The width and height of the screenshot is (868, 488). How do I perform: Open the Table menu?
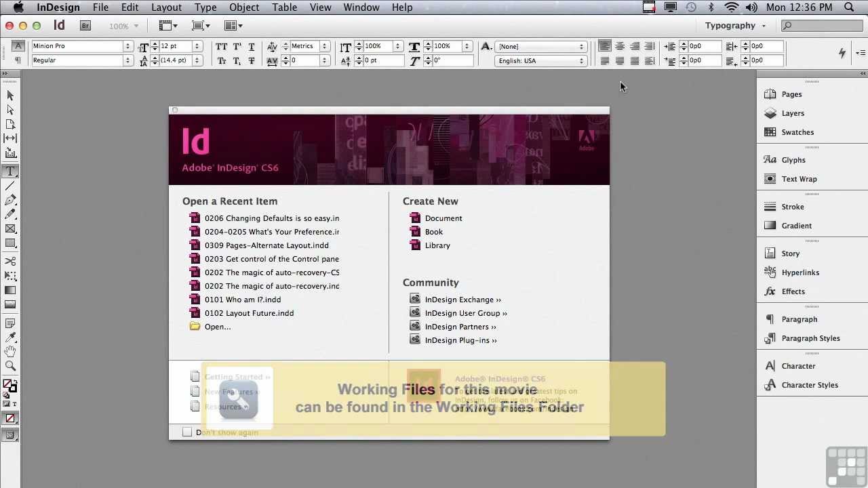[x=285, y=7]
